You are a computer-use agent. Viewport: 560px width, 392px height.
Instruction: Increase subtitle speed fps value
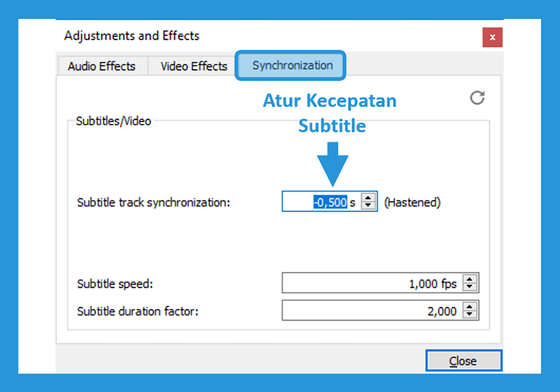(470, 279)
